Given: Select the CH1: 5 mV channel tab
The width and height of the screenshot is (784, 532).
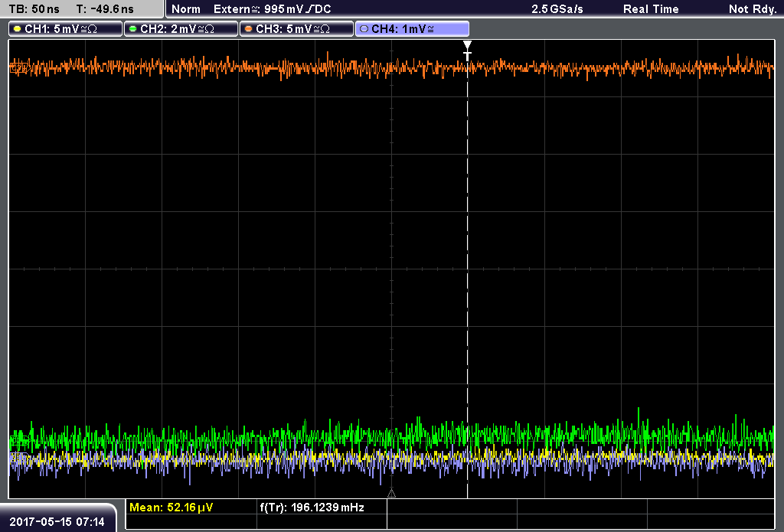Looking at the screenshot, I should (66, 29).
